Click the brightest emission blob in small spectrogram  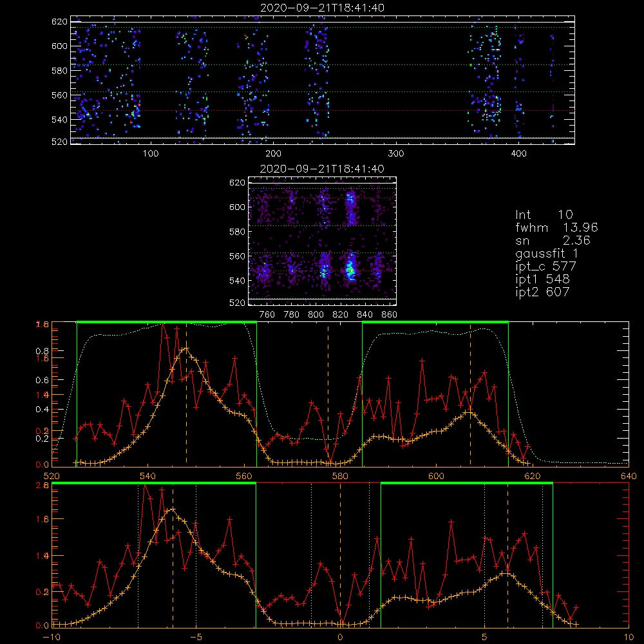click(350, 269)
